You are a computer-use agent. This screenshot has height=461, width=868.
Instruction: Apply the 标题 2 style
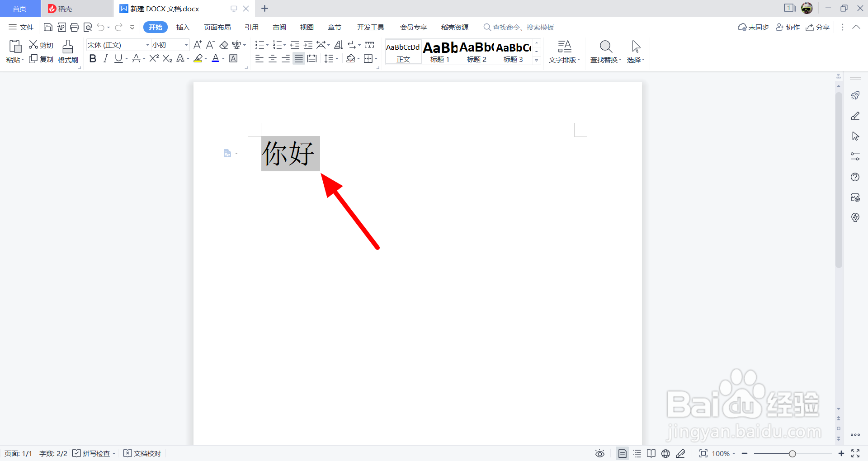[476, 52]
